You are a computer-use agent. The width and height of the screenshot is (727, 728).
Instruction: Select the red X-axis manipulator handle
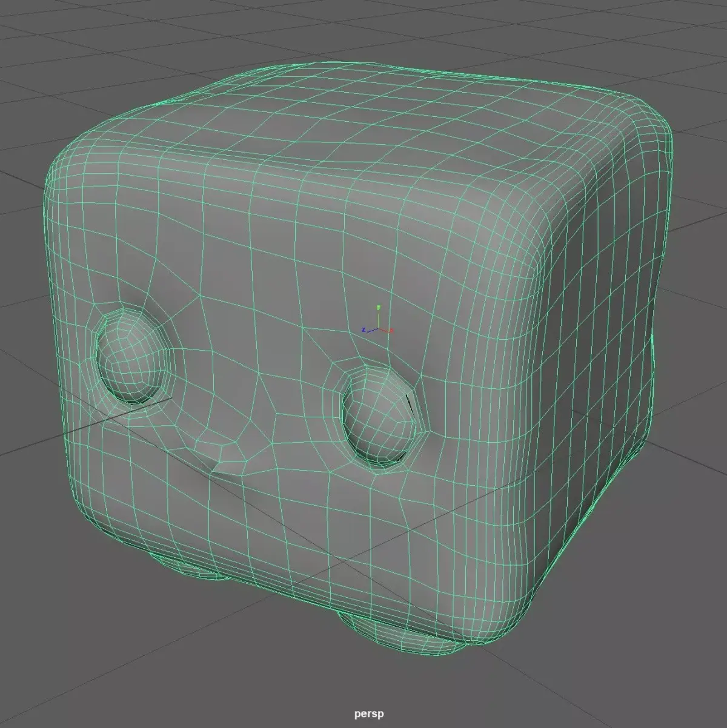pyautogui.click(x=392, y=331)
